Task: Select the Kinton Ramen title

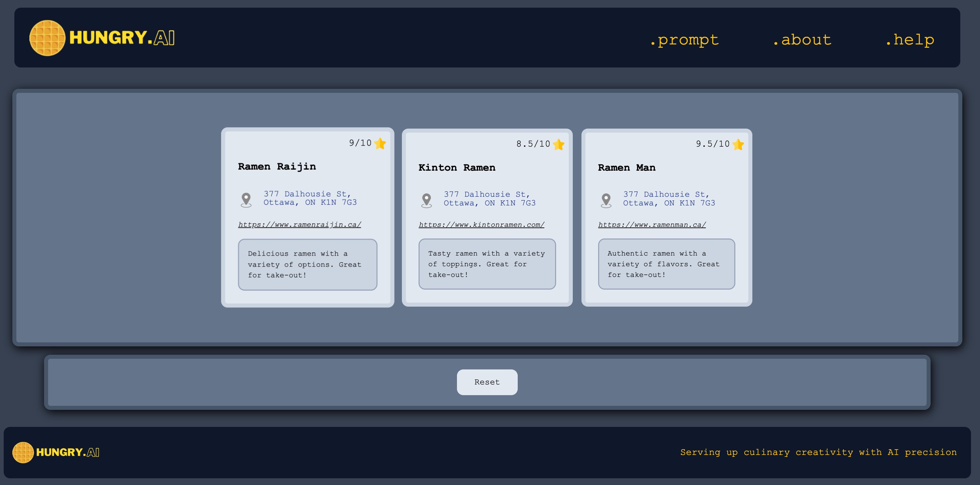Action: 457,167
